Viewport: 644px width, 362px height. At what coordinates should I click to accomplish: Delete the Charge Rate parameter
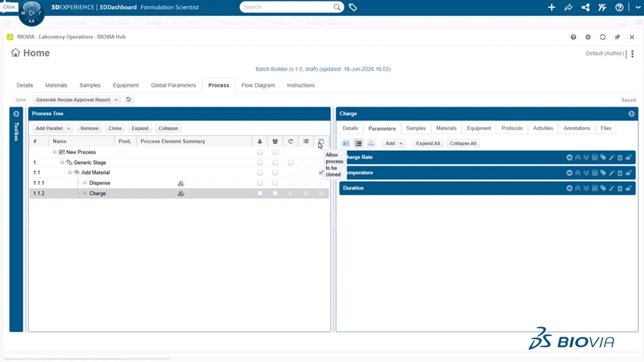[620, 157]
